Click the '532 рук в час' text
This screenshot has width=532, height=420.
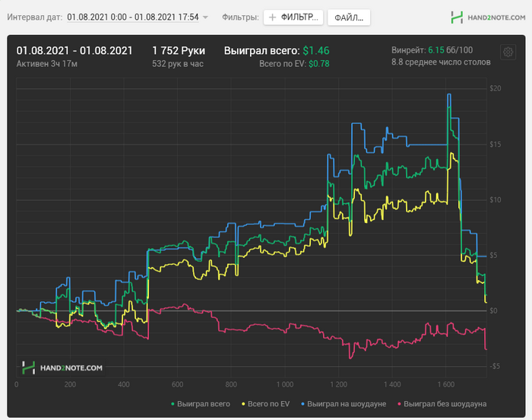177,64
